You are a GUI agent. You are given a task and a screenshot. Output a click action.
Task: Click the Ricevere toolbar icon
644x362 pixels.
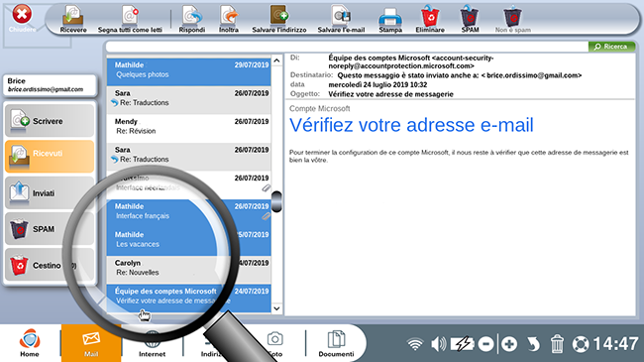click(73, 19)
